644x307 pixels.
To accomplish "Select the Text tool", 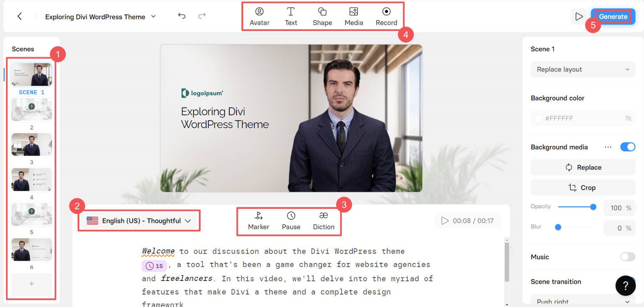I will 291,16.
